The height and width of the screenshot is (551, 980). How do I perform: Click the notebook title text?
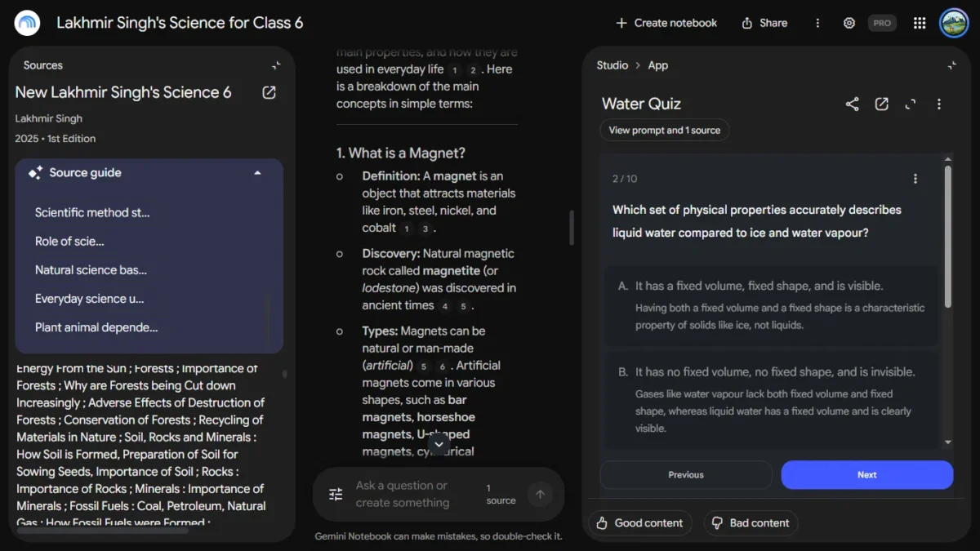pos(180,23)
